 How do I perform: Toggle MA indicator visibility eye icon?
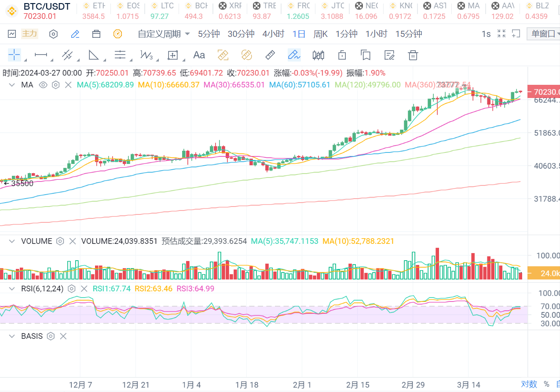(x=43, y=85)
